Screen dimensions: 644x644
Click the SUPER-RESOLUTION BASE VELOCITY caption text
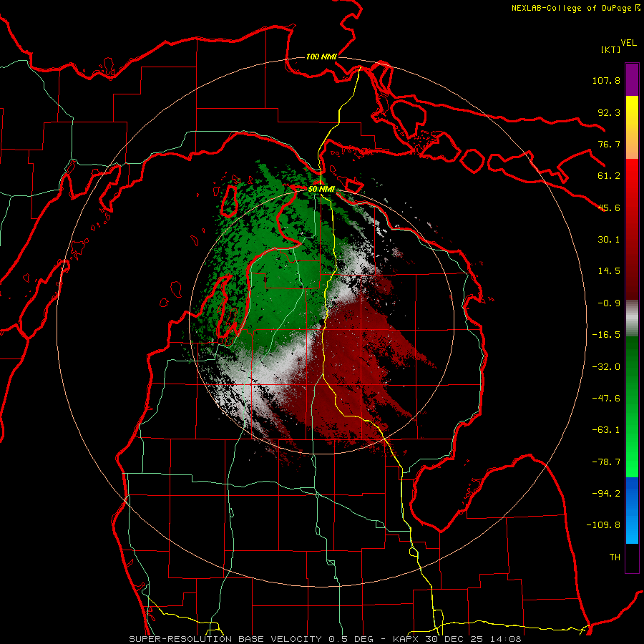point(227,639)
